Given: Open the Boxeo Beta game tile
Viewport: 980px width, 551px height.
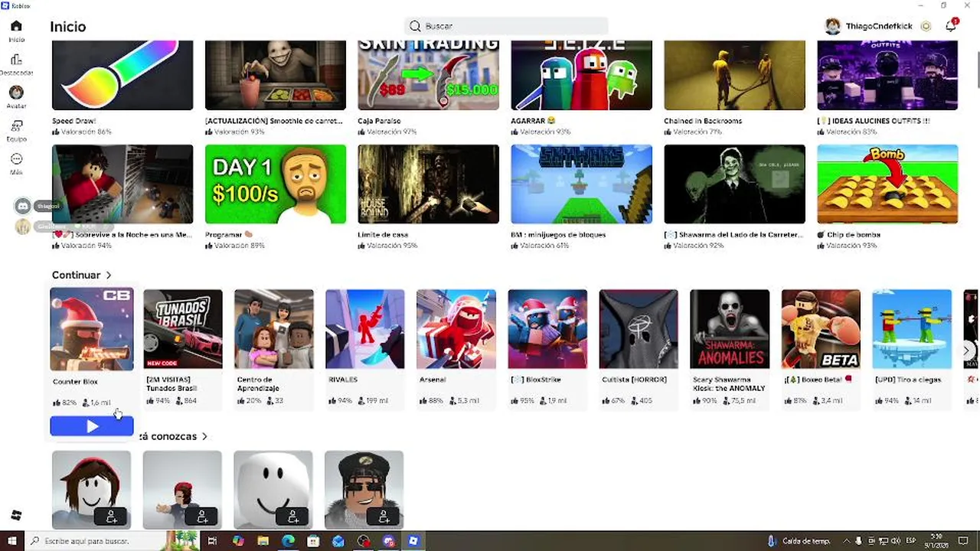Looking at the screenshot, I should pyautogui.click(x=821, y=329).
